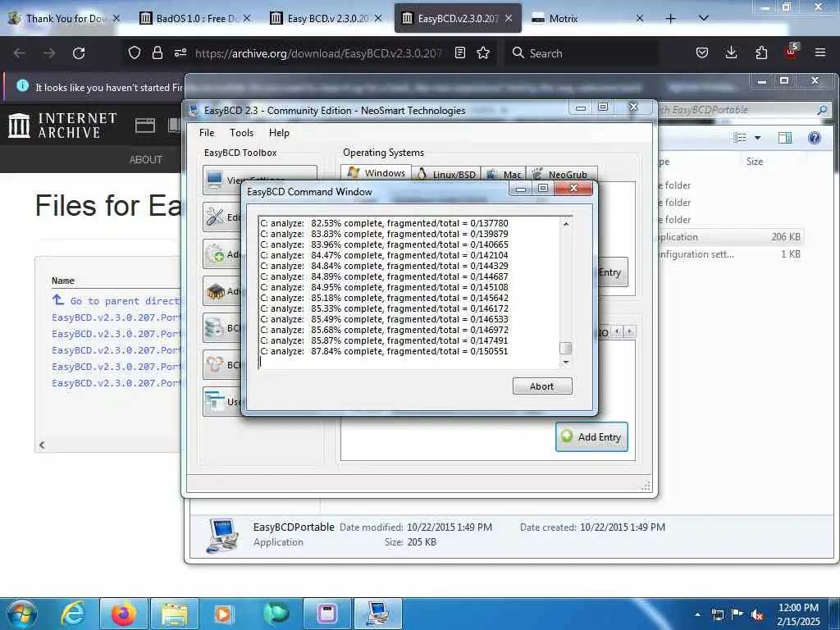Click the command output scrollbar thumb
Image resolution: width=840 pixels, height=630 pixels.
coord(566,348)
